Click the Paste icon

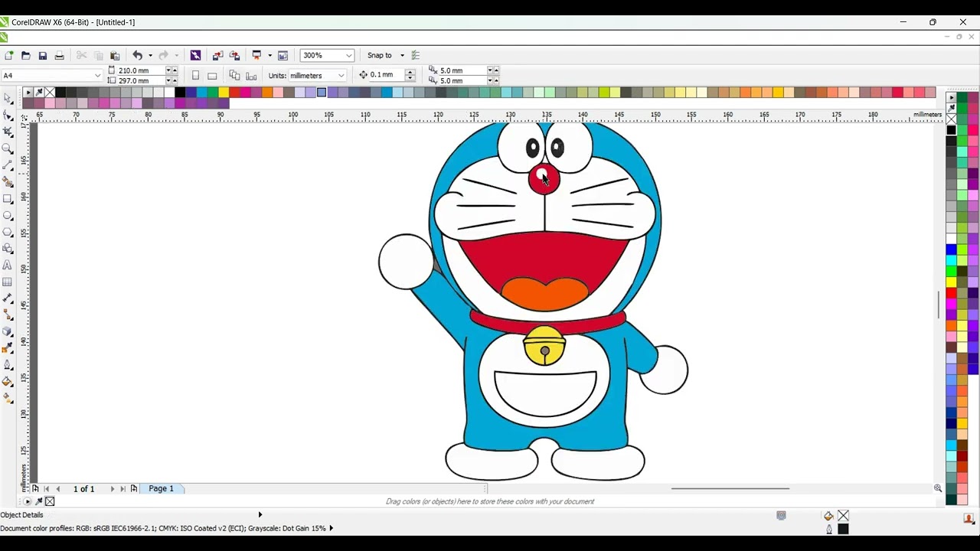115,55
